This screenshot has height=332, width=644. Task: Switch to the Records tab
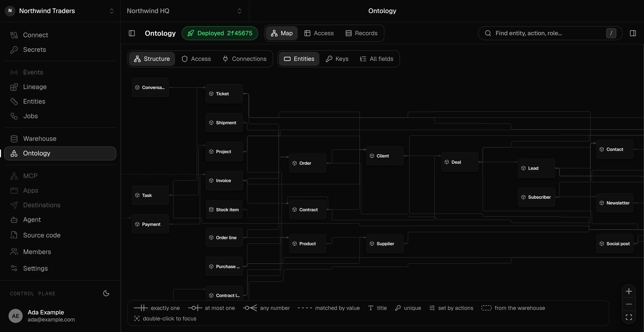tap(361, 33)
